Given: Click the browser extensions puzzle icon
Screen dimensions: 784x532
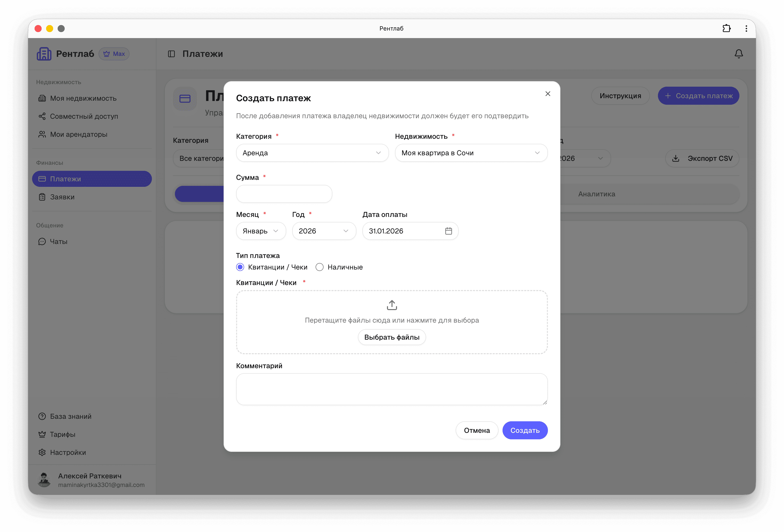Looking at the screenshot, I should coord(726,28).
